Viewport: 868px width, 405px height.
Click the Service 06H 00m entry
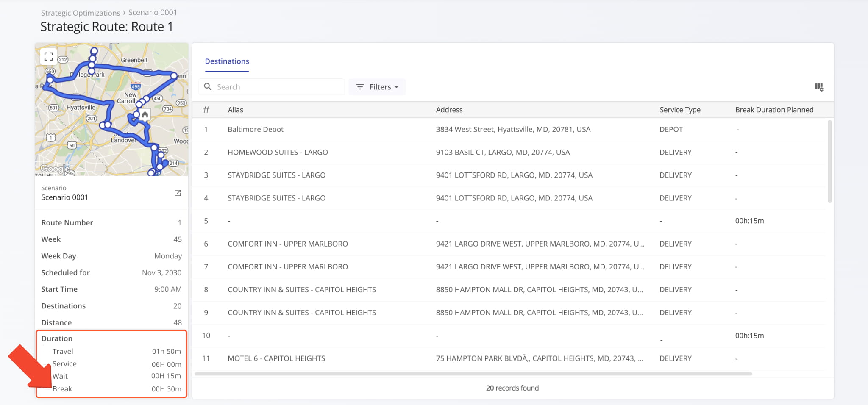coord(117,364)
